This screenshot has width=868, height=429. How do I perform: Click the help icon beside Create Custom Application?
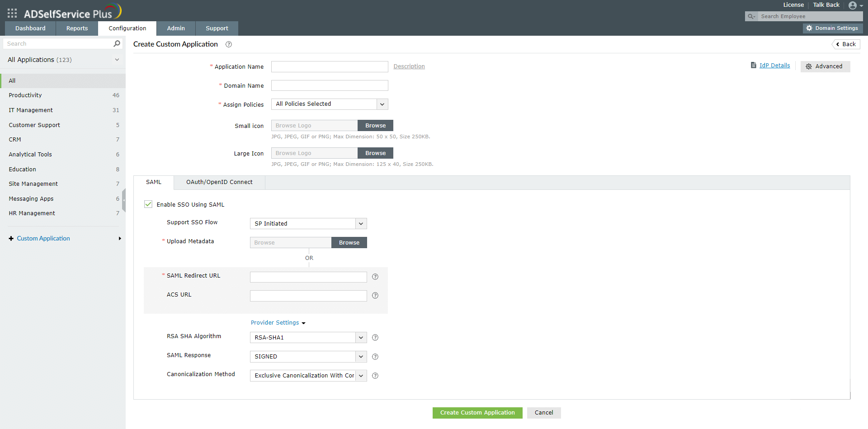pos(229,44)
